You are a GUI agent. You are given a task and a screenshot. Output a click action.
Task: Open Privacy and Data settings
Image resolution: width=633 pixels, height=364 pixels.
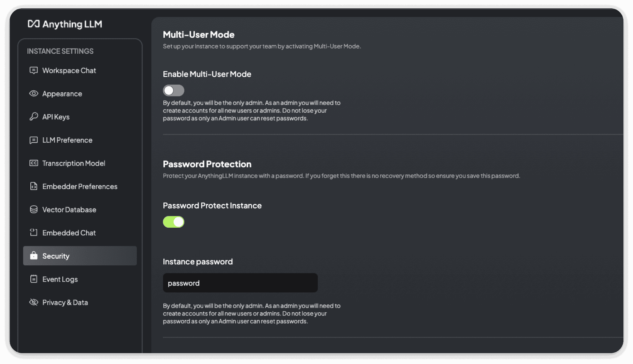tap(65, 301)
